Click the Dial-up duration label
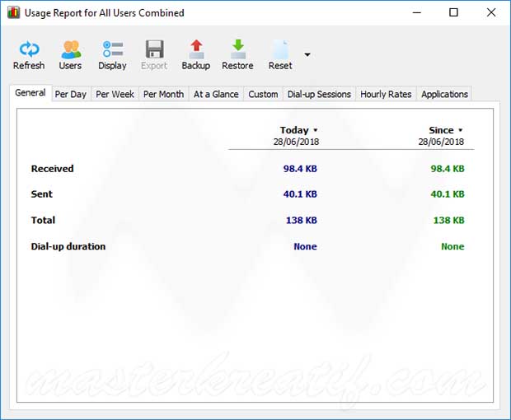 click(68, 246)
